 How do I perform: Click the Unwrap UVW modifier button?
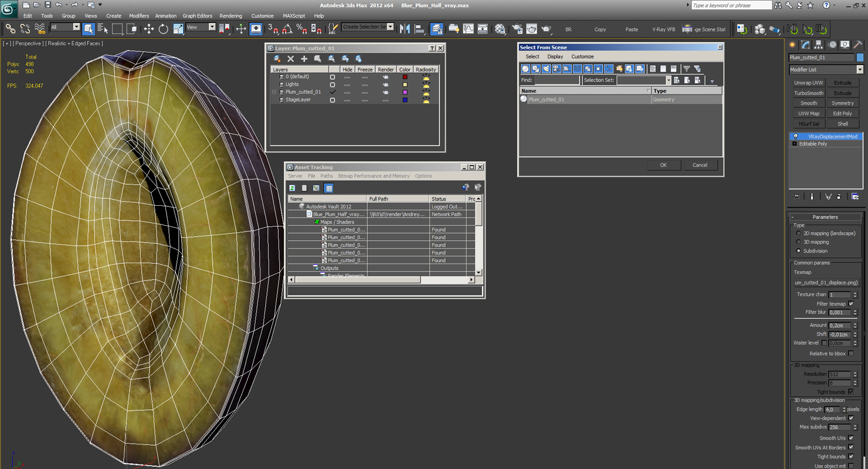(809, 83)
